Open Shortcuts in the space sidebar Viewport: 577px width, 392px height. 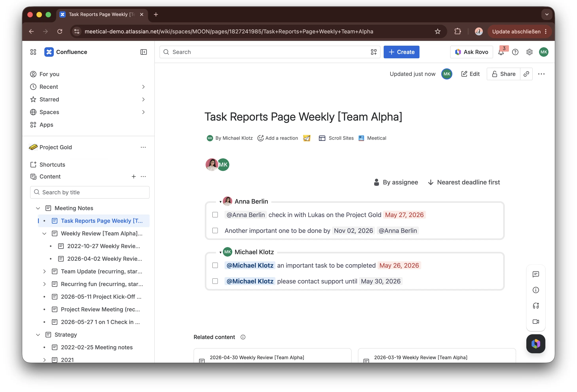click(x=52, y=164)
